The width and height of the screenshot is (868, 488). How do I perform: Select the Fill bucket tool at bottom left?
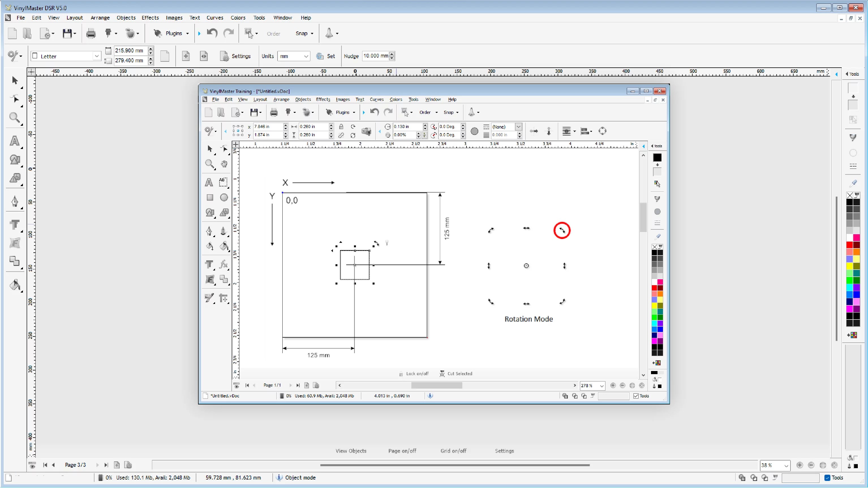click(15, 285)
